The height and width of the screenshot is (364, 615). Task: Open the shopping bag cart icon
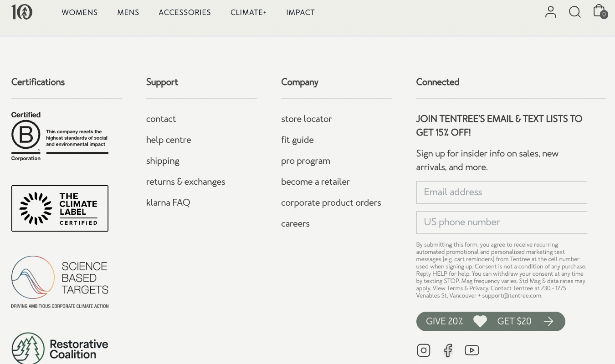coord(600,11)
